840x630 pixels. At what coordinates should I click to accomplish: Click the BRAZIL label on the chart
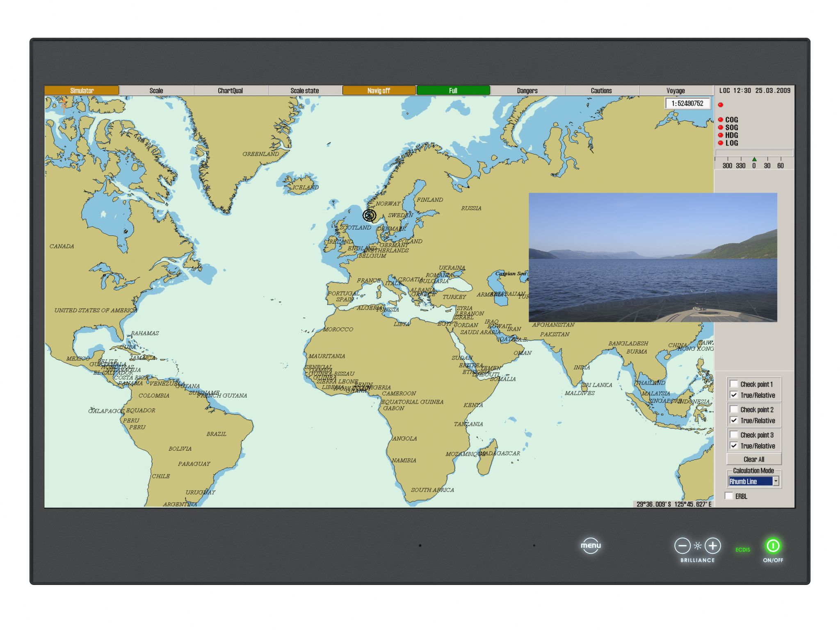click(x=216, y=434)
